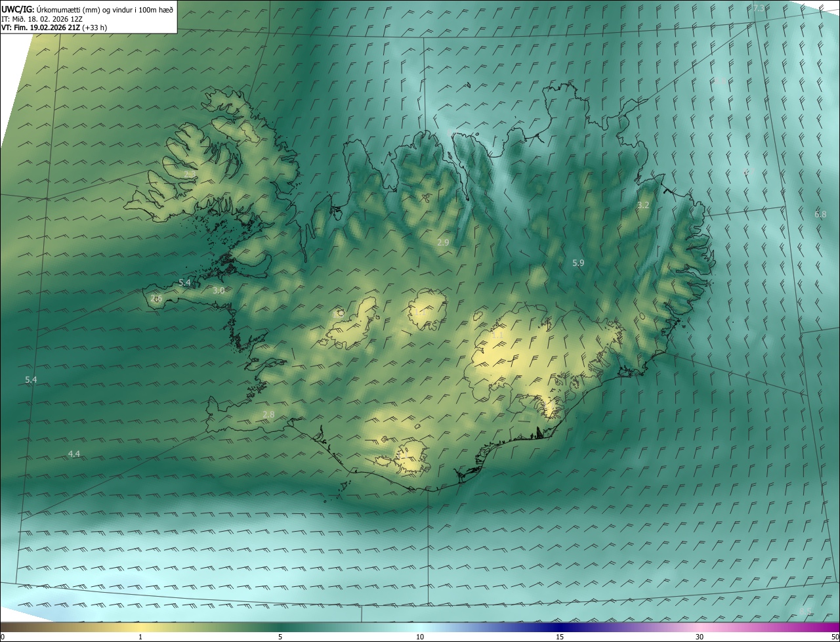
Task: Click the '1' tick on the color scale
Action: 140,637
